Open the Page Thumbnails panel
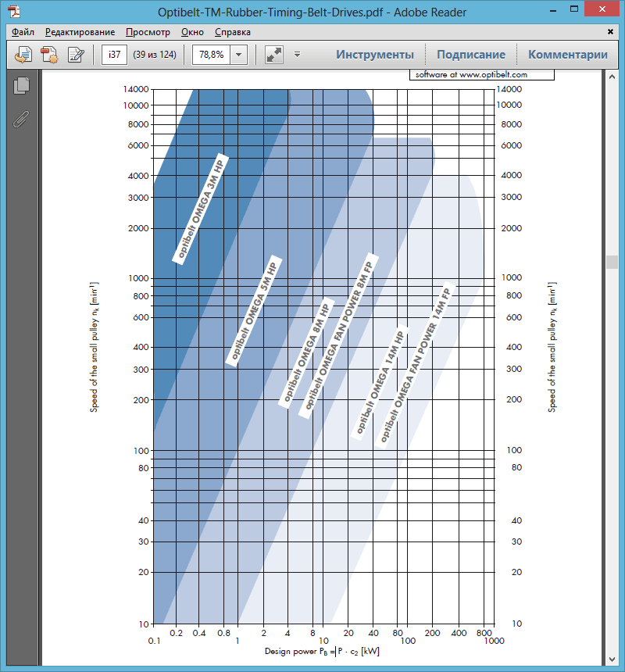The width and height of the screenshot is (625, 672). (x=22, y=86)
